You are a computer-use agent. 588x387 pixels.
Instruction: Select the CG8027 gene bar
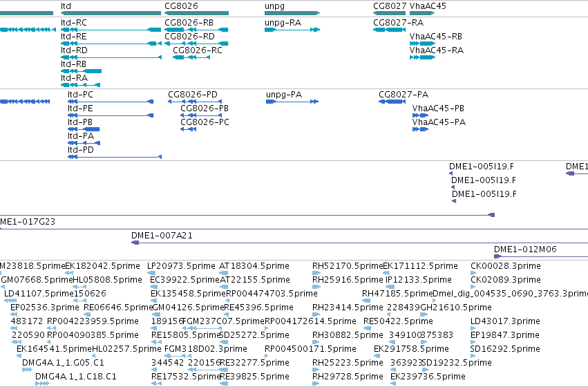[390, 13]
